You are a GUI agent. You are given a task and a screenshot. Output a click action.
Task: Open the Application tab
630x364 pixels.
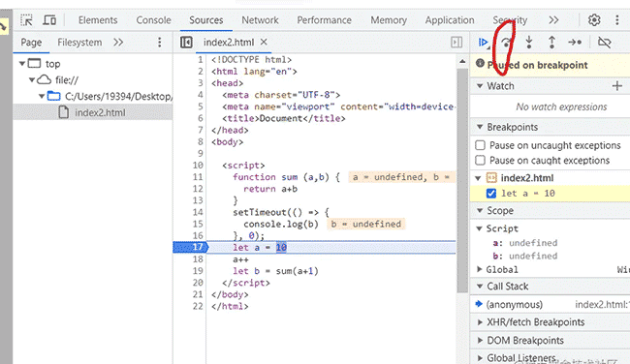tap(450, 20)
